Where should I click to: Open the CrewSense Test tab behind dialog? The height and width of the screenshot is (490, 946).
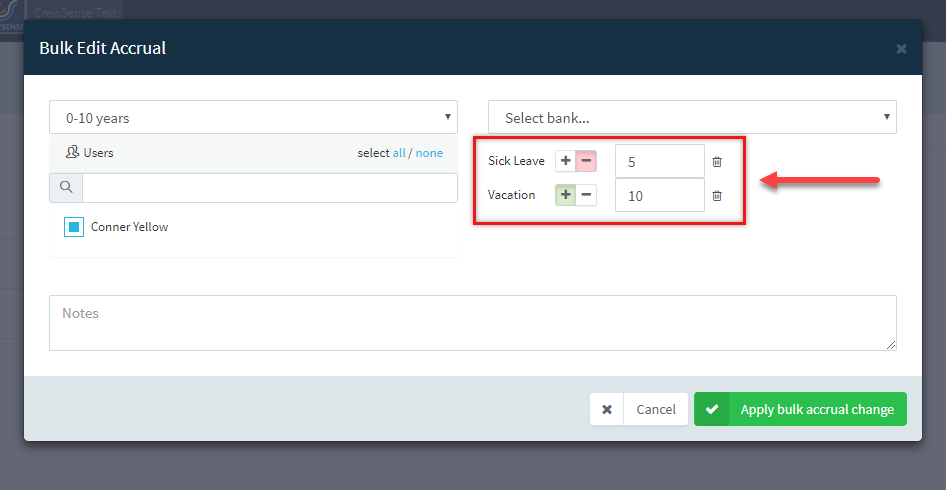(x=75, y=11)
